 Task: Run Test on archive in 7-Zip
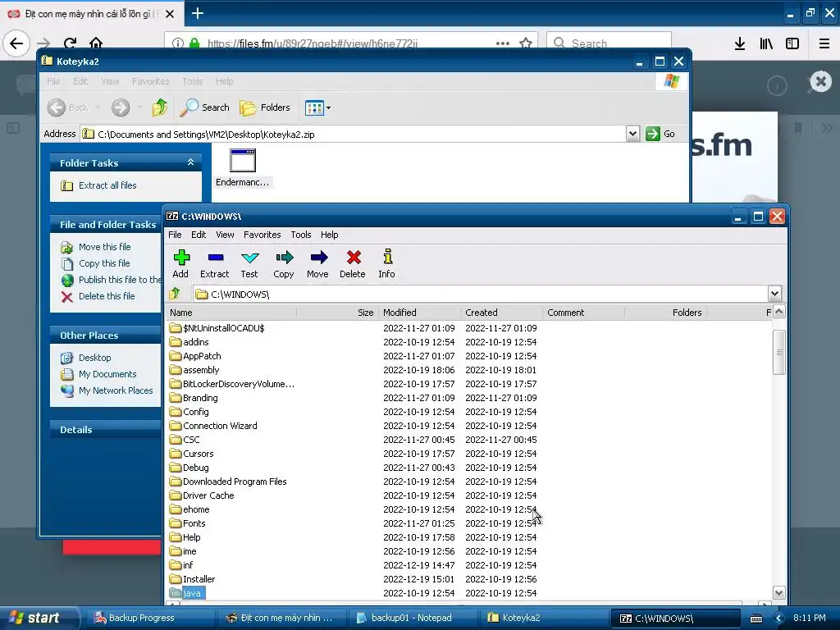tap(249, 264)
